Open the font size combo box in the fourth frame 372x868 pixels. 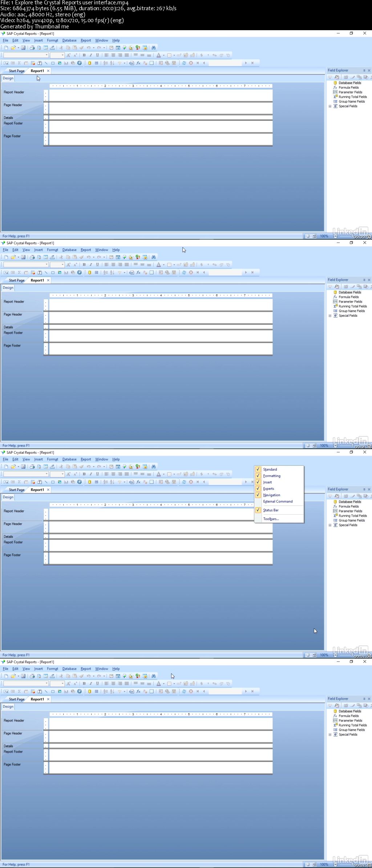(57, 684)
